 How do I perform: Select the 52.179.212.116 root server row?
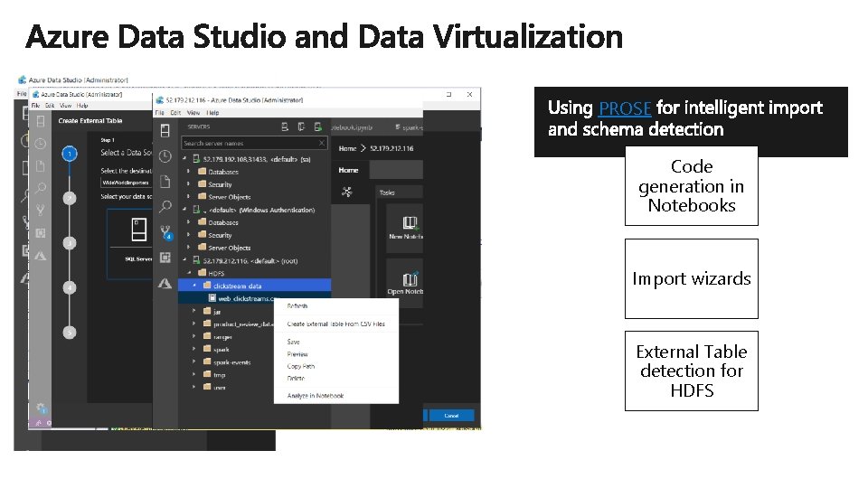coord(255,260)
